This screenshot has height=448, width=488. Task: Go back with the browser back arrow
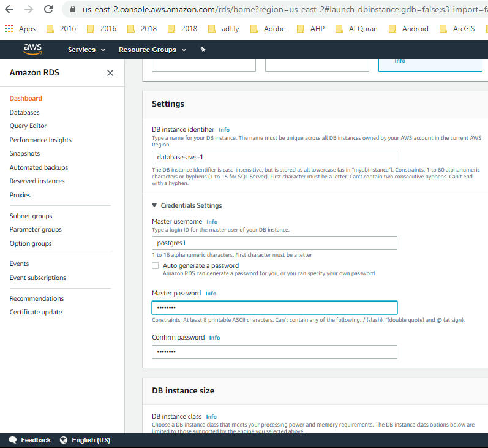(9, 9)
